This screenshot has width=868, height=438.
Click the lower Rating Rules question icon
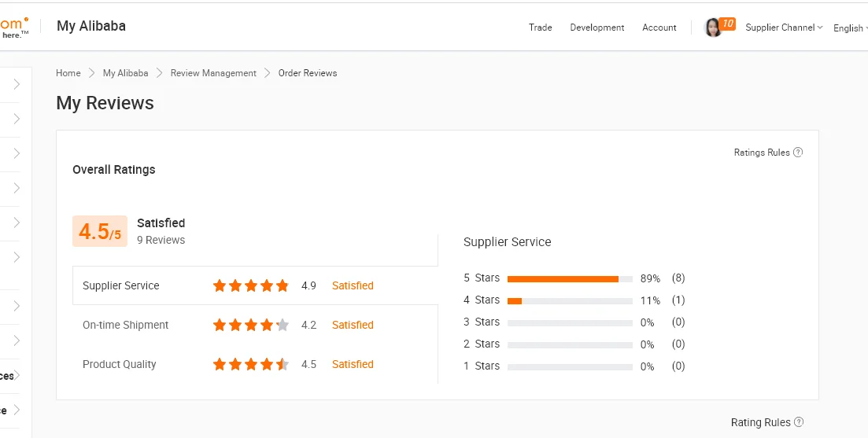tap(799, 422)
